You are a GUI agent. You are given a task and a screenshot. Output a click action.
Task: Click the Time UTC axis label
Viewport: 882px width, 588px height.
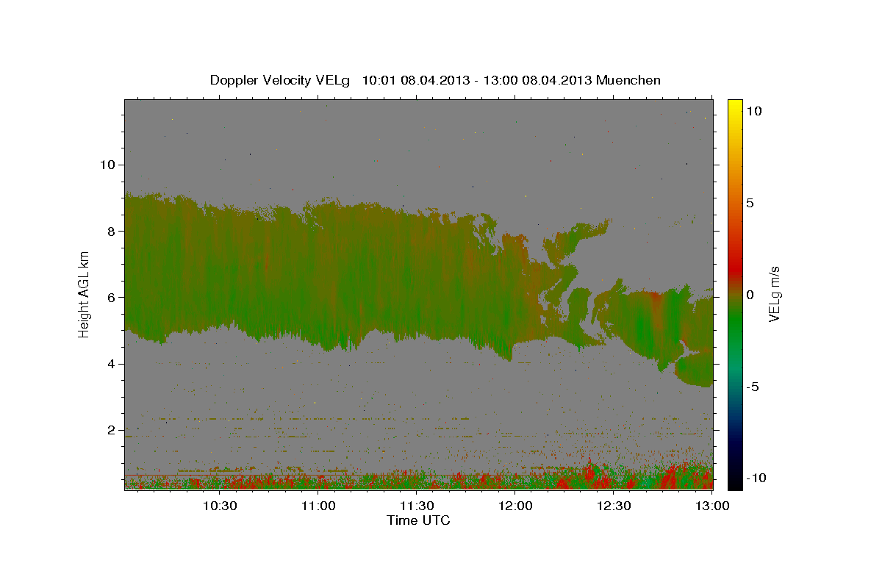[x=418, y=520]
